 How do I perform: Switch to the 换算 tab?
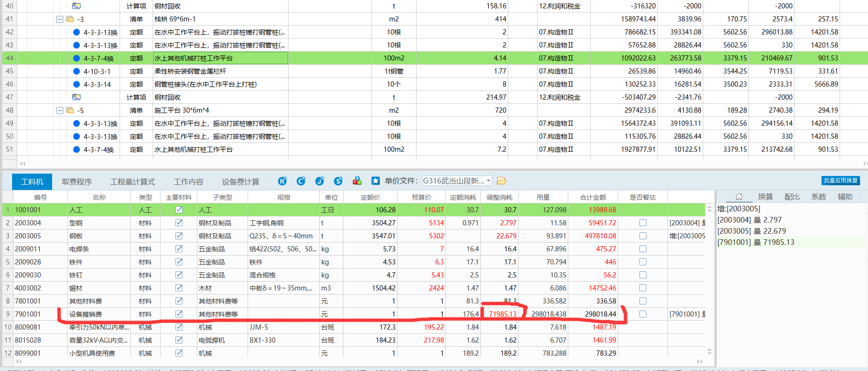pos(765,197)
